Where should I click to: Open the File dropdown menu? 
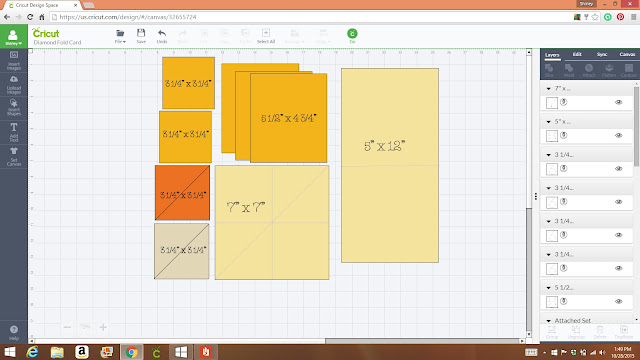point(120,36)
